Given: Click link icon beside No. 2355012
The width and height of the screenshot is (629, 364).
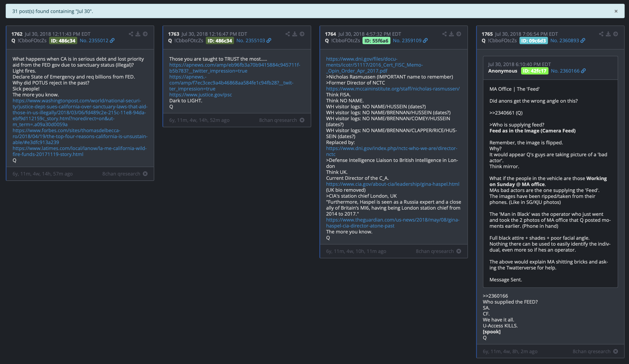Looking at the screenshot, I should (112, 40).
